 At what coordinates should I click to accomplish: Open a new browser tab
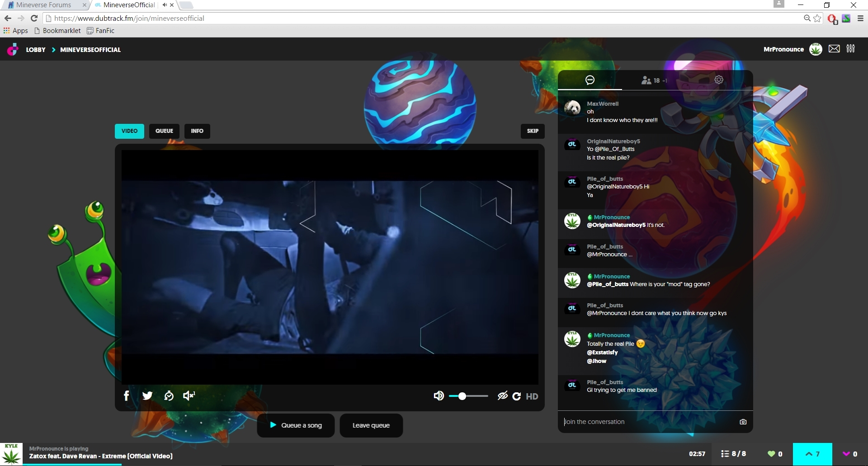[186, 5]
